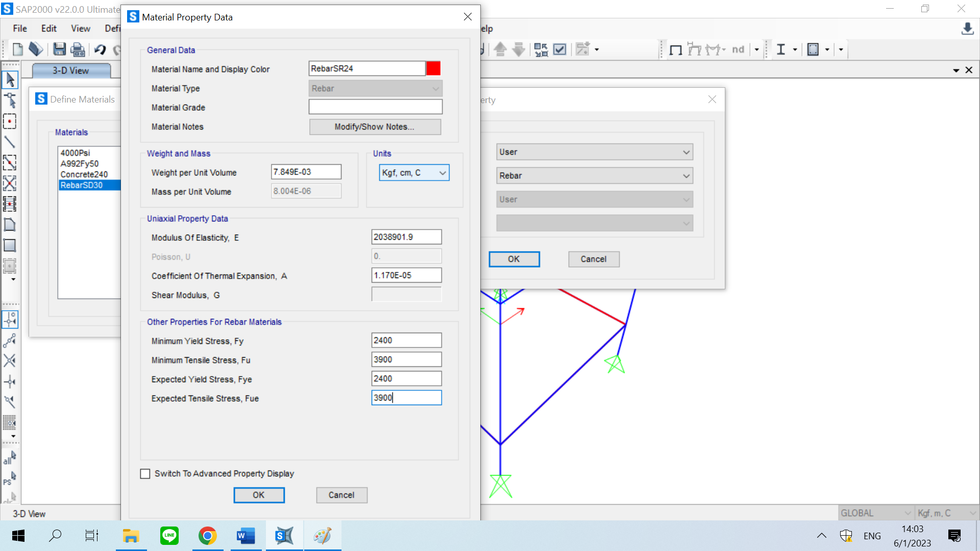Click the red material display color swatch
Image resolution: width=980 pixels, height=551 pixels.
(x=433, y=68)
